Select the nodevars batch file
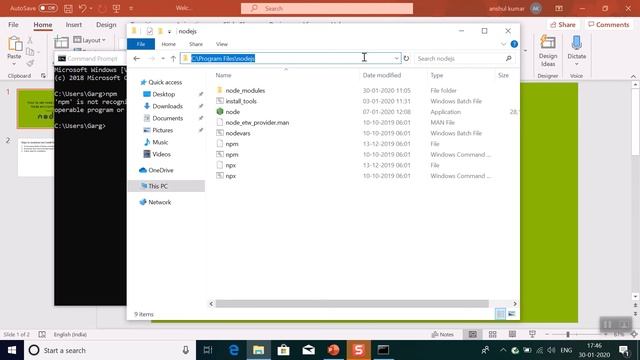 click(x=238, y=133)
